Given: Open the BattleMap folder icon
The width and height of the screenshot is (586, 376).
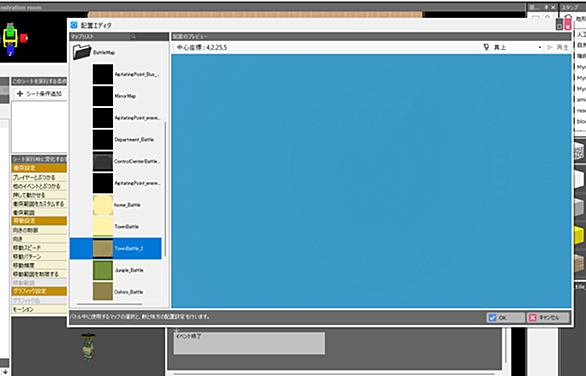Looking at the screenshot, I should pyautogui.click(x=82, y=52).
